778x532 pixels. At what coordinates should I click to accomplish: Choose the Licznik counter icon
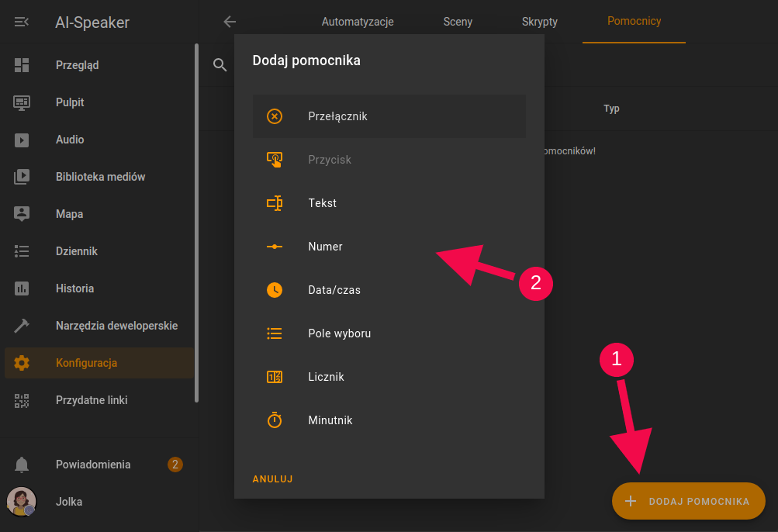[x=275, y=377]
